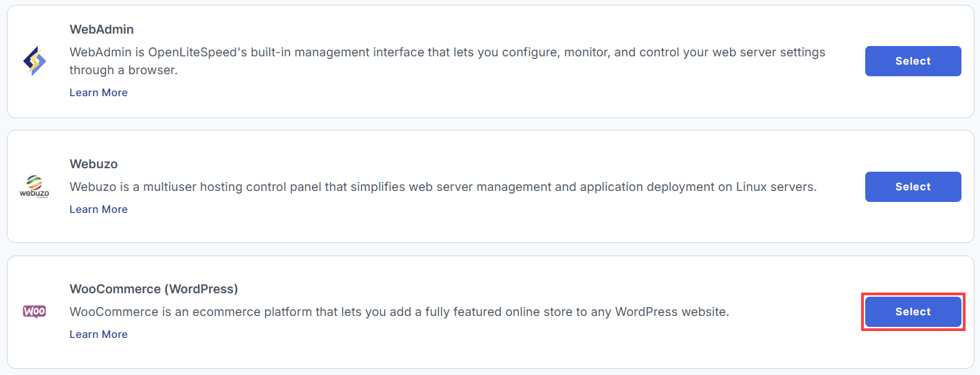Click the WebAdmin OpenLiteSpeed logo icon
The image size is (980, 375).
point(34,61)
